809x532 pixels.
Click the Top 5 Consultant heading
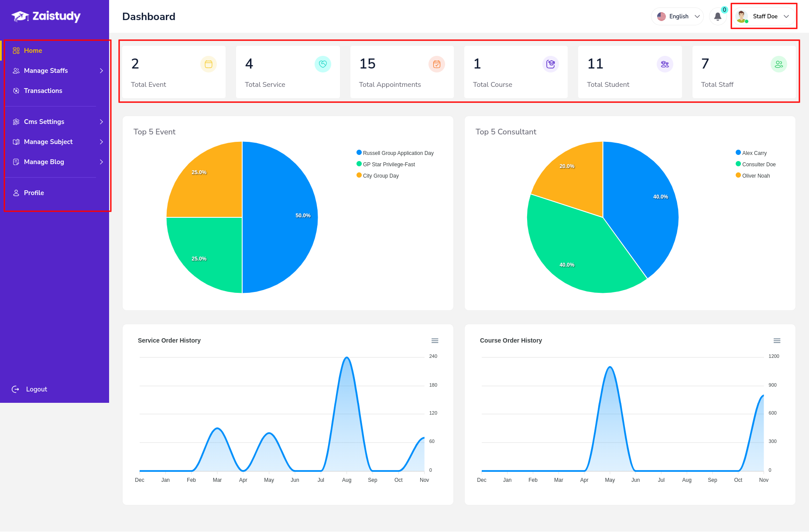coord(506,132)
